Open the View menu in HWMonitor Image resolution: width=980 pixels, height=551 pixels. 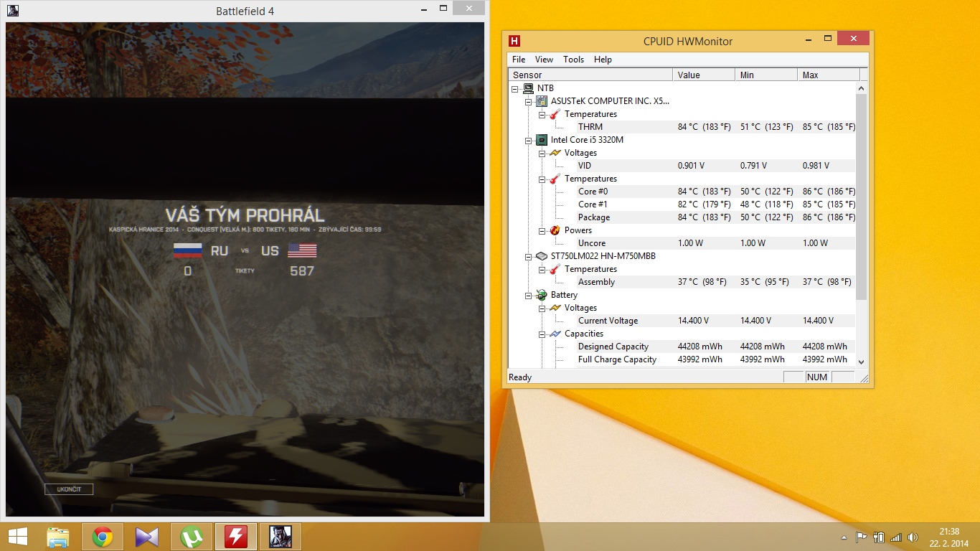point(545,60)
